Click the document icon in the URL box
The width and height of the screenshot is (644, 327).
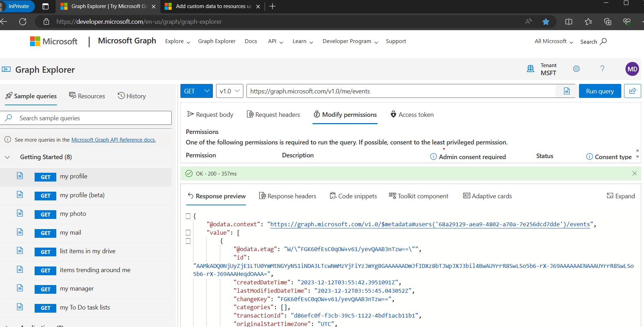point(567,91)
